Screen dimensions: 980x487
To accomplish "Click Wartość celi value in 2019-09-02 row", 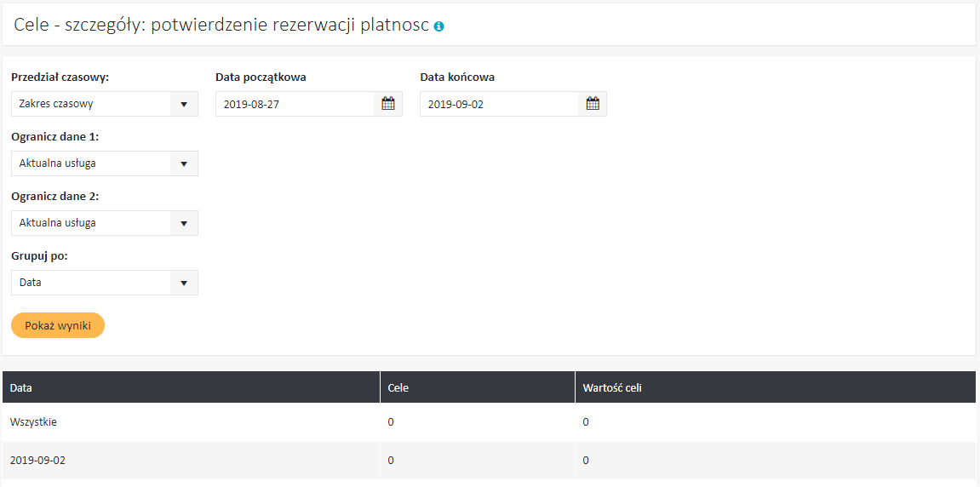I will click(x=586, y=461).
